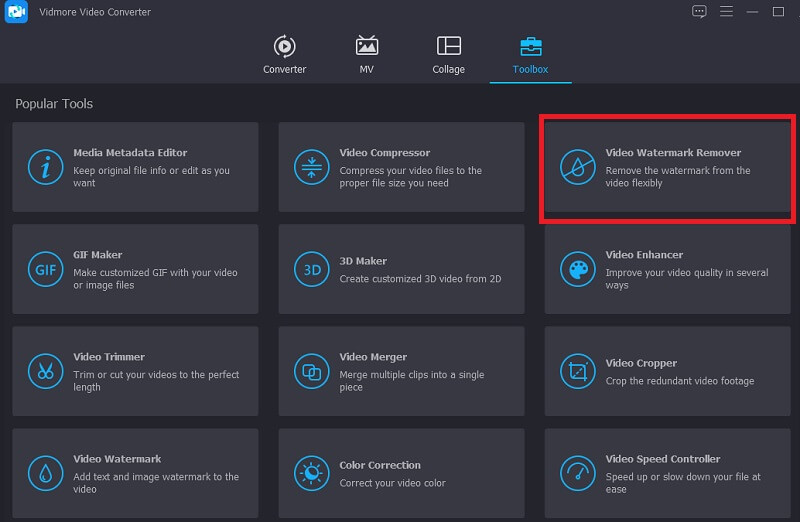Image resolution: width=800 pixels, height=522 pixels.
Task: Open the MV tab
Action: pos(366,54)
